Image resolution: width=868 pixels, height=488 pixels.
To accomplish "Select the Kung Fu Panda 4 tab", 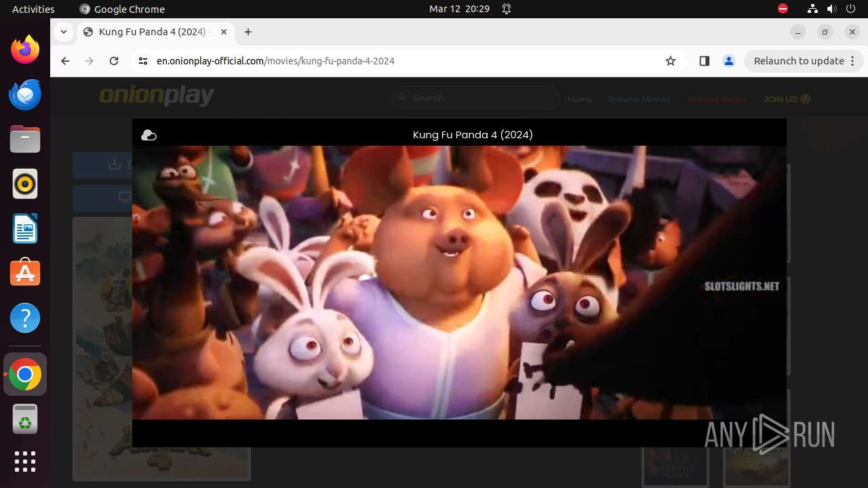I will click(x=155, y=32).
